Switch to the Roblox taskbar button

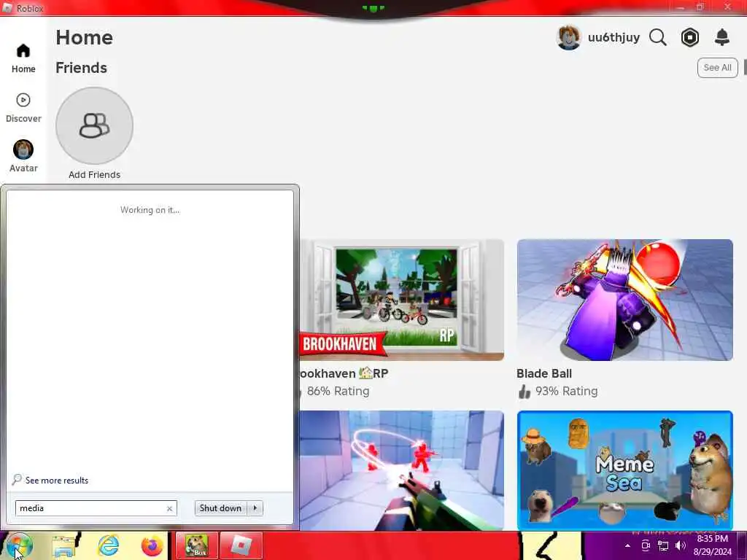click(x=241, y=545)
